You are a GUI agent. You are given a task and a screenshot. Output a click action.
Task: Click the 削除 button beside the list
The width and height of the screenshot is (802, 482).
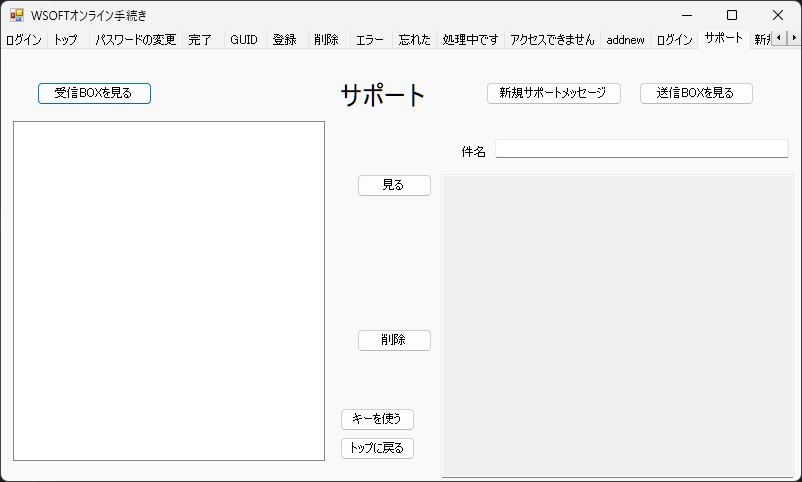394,340
